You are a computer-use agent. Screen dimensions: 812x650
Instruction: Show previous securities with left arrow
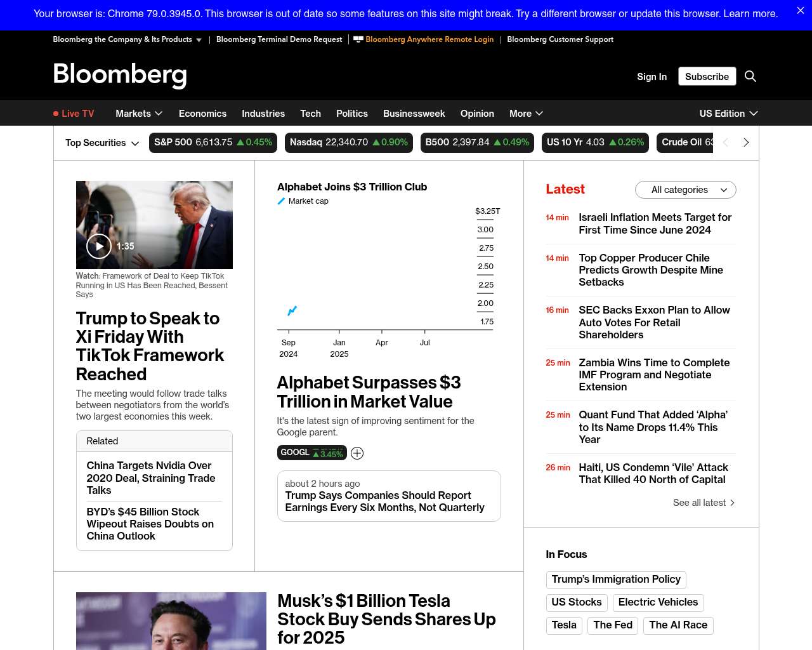click(726, 143)
